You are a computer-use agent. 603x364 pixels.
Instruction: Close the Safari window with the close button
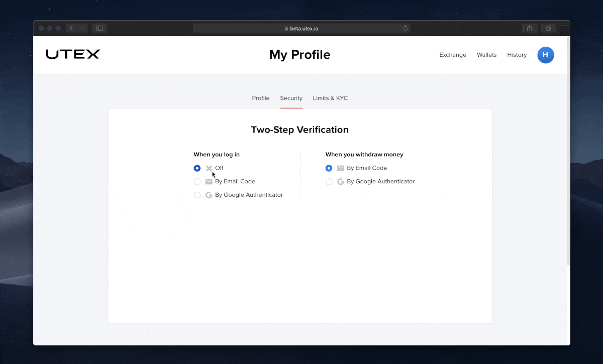point(41,28)
